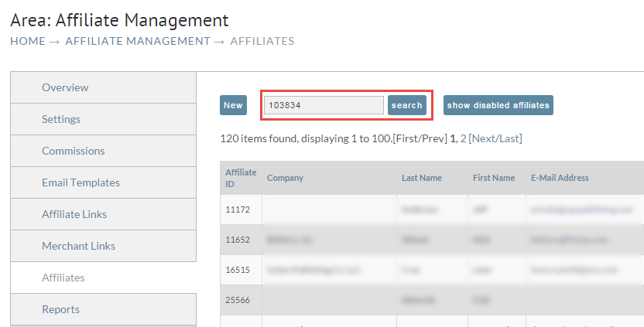The width and height of the screenshot is (644, 327).
Task: Go to results page 2
Action: point(464,138)
